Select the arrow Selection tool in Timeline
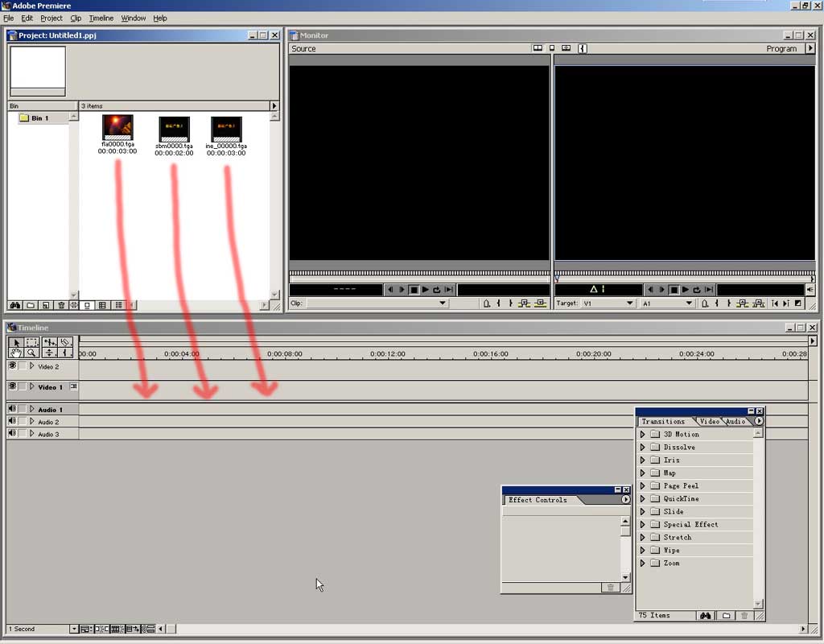This screenshot has width=824, height=644. (15, 342)
